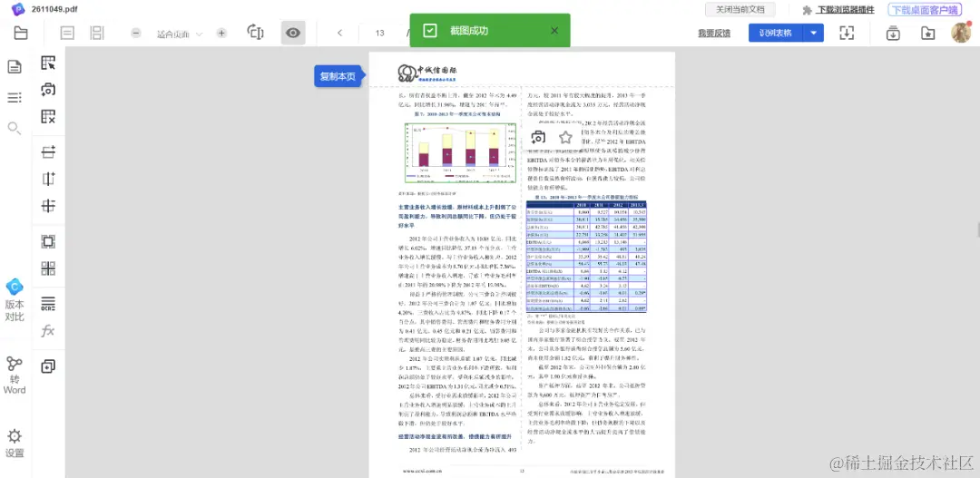Screen dimensions: 980x478
Task: Open the starred folder icon
Action: click(928, 34)
